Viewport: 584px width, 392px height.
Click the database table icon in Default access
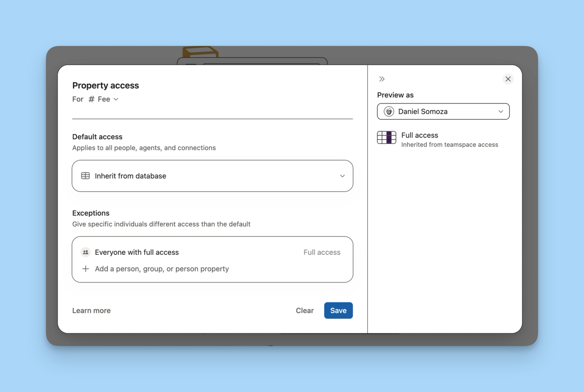(86, 176)
